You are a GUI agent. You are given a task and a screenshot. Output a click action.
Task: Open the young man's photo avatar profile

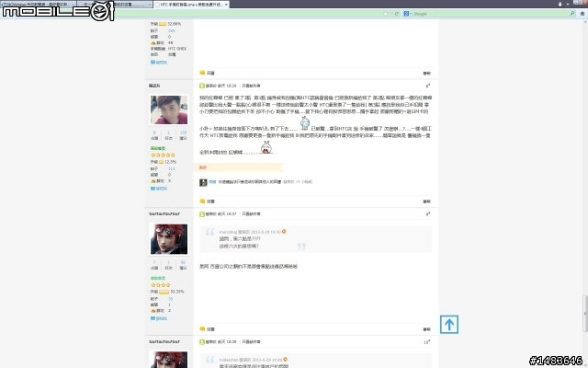[x=169, y=109]
